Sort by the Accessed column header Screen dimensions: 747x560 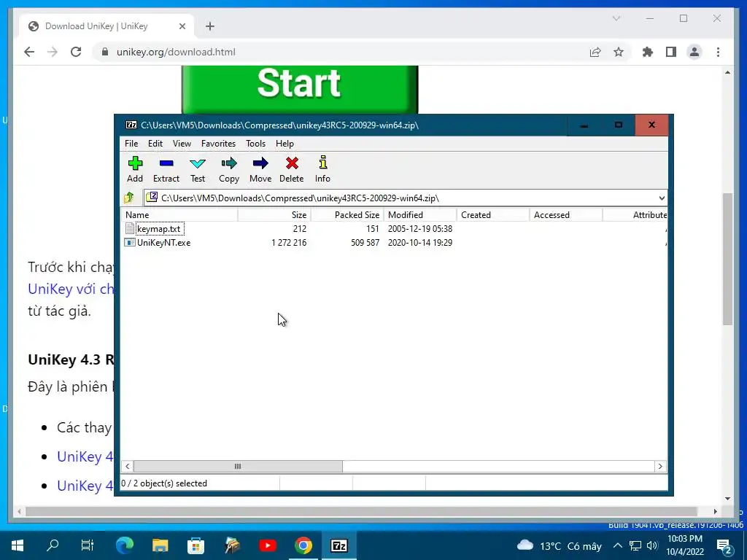(566, 215)
